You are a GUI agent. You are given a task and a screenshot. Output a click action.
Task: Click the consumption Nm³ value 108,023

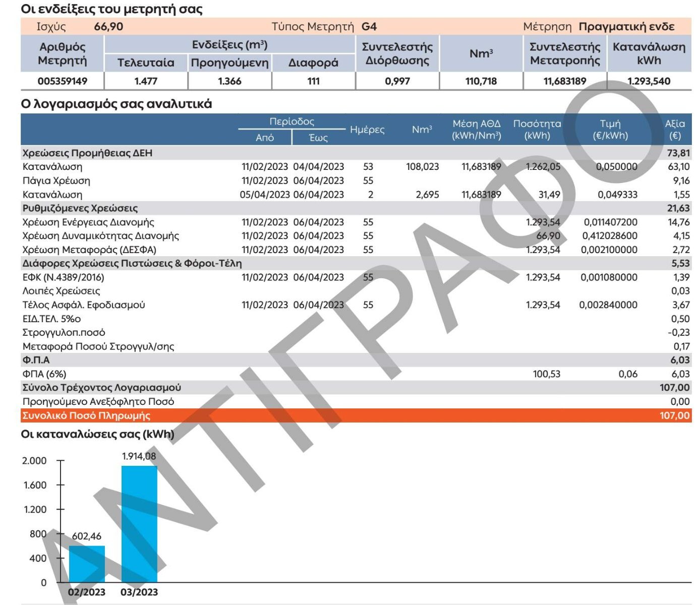point(423,167)
